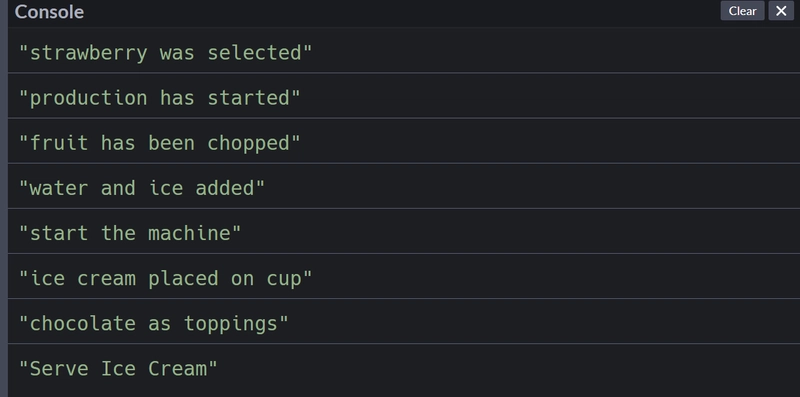Select the "production has started" log entry
The image size is (800, 397).
coord(404,97)
